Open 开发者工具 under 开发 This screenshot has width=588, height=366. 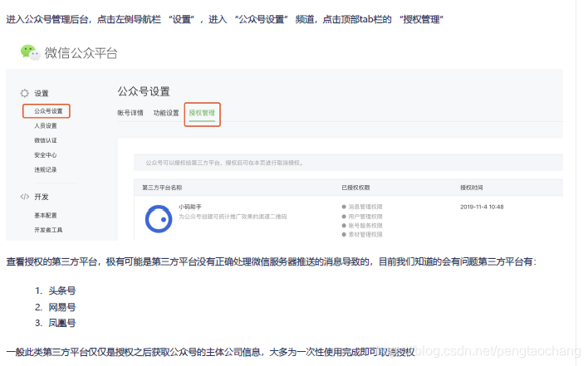coord(48,230)
